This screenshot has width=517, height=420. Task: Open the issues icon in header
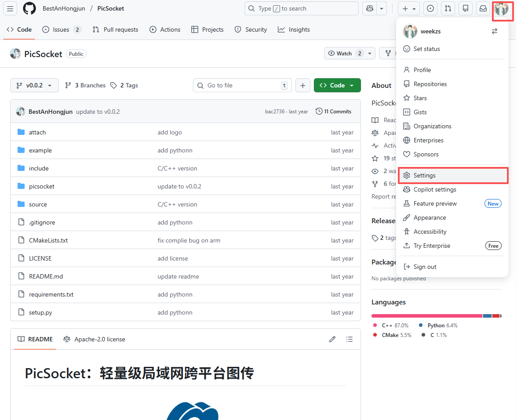(x=430, y=8)
